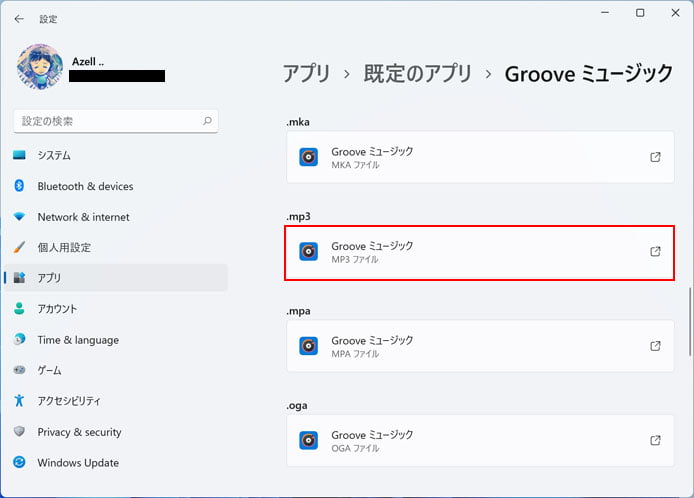Click the open-link icon for MP3 ファイル
This screenshot has width=694, height=498.
(x=655, y=251)
